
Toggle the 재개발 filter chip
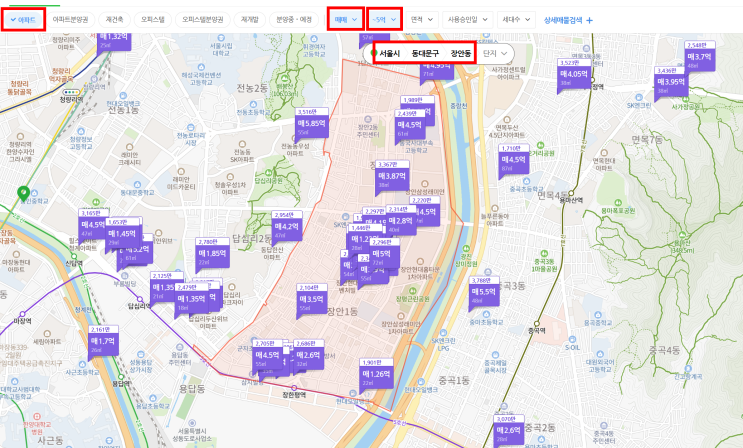tap(250, 20)
